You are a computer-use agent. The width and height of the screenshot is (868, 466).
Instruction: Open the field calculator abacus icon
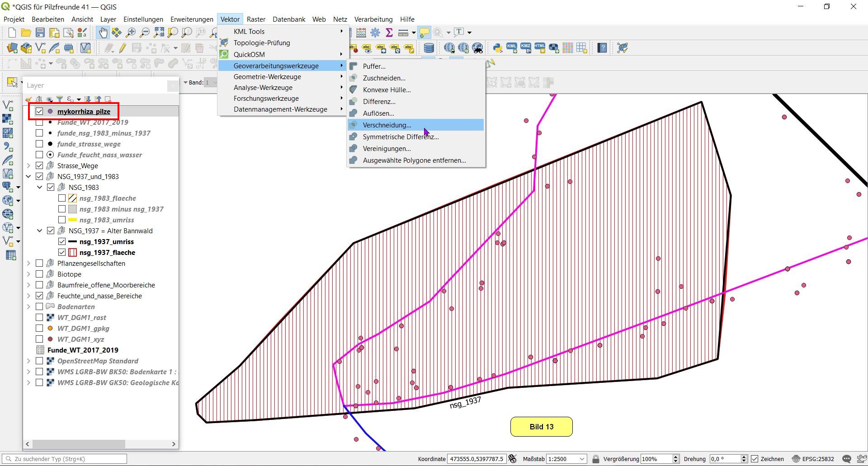pyautogui.click(x=361, y=32)
